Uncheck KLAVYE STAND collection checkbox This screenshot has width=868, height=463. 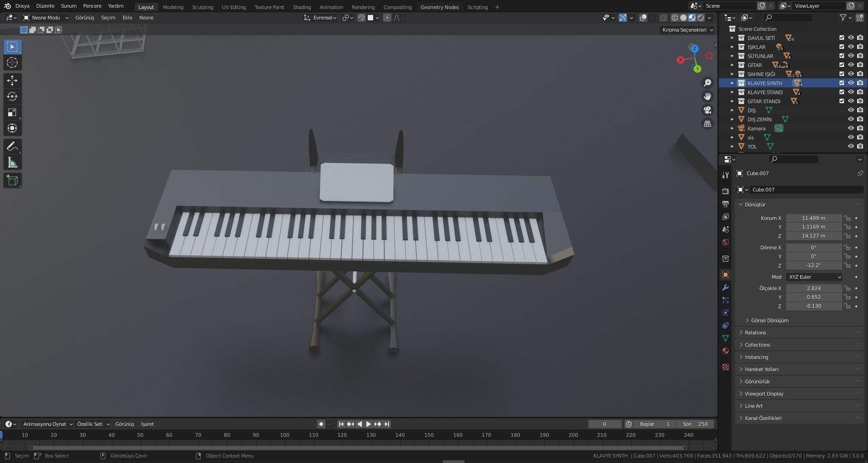842,92
